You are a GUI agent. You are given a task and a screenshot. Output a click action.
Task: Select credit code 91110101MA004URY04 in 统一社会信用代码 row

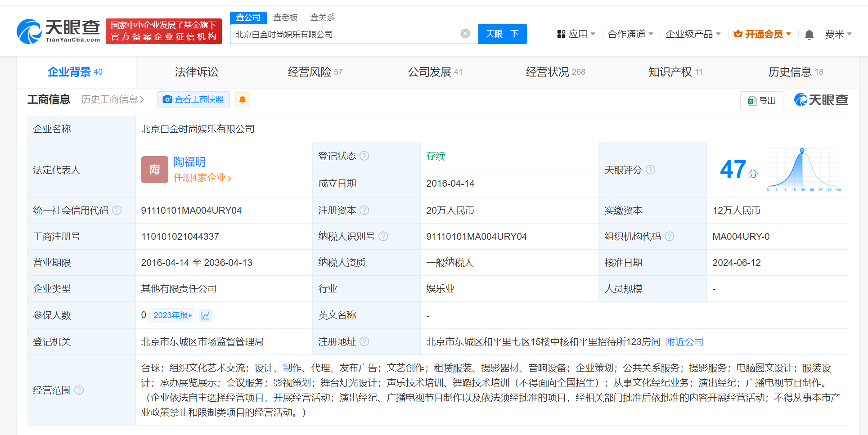pyautogui.click(x=191, y=211)
